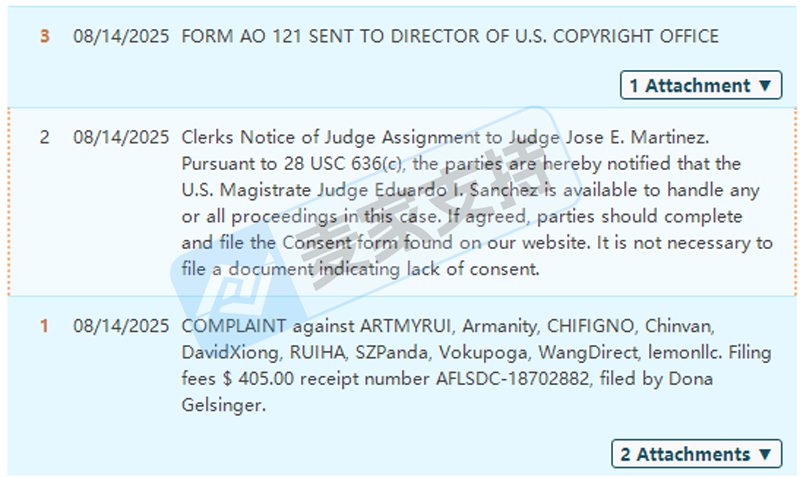Click the Form AO 121 entry description
800x477 pixels.
[x=450, y=36]
